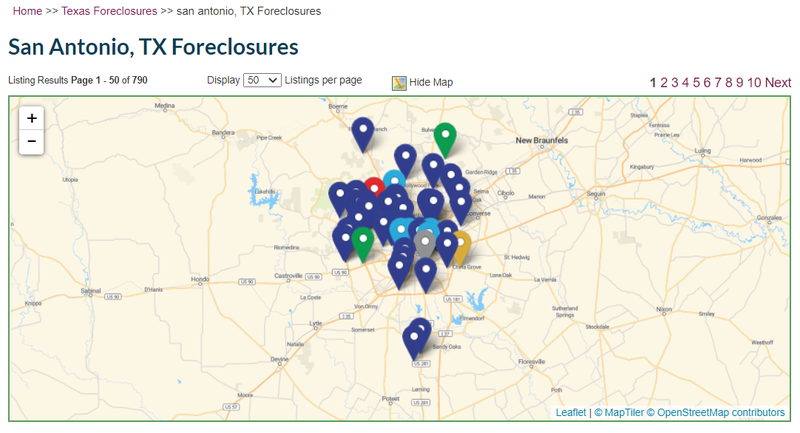800x433 pixels.
Task: Click the Devine label on map
Action: coord(279,359)
